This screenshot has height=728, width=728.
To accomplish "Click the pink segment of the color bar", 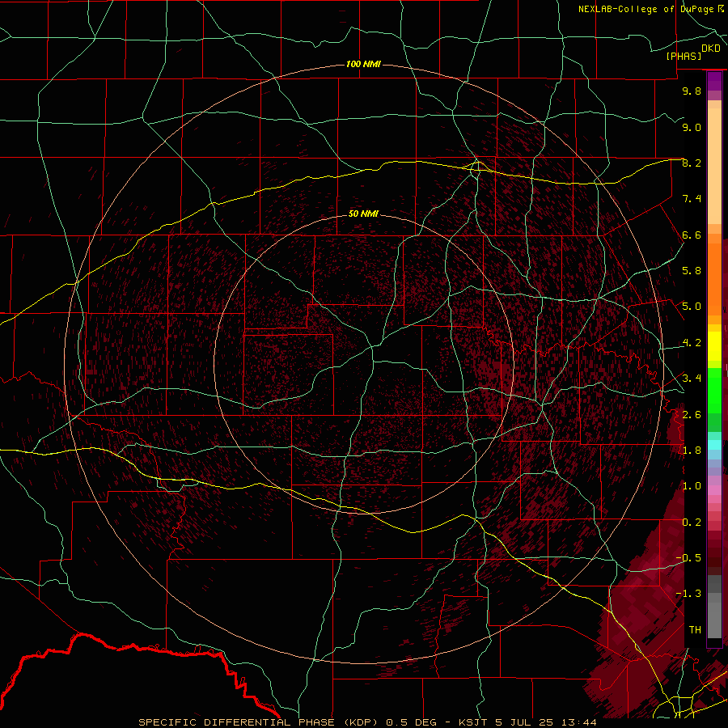I will pyautogui.click(x=714, y=490).
